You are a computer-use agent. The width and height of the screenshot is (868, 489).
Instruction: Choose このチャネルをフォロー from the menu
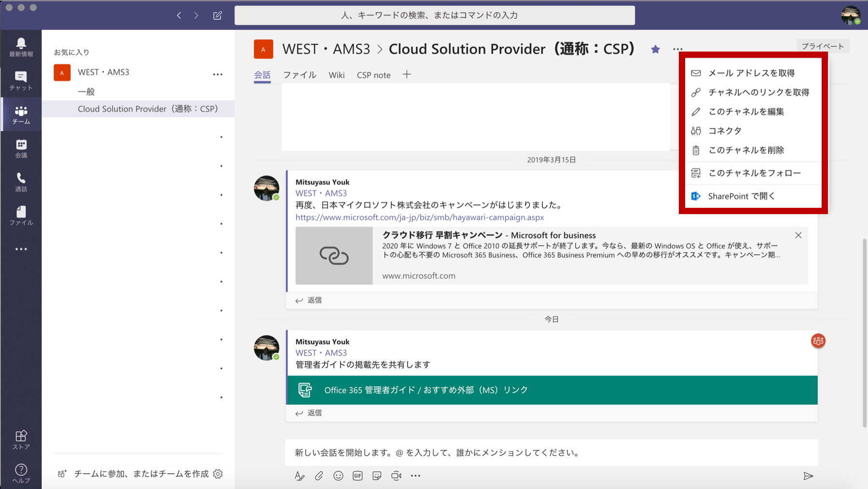[x=754, y=173]
